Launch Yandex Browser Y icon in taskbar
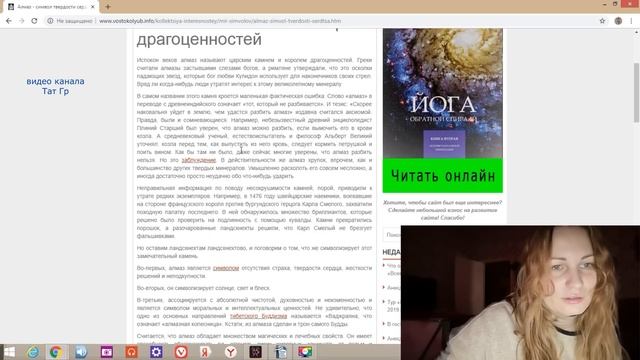The height and width of the screenshot is (360, 640). tap(231, 352)
